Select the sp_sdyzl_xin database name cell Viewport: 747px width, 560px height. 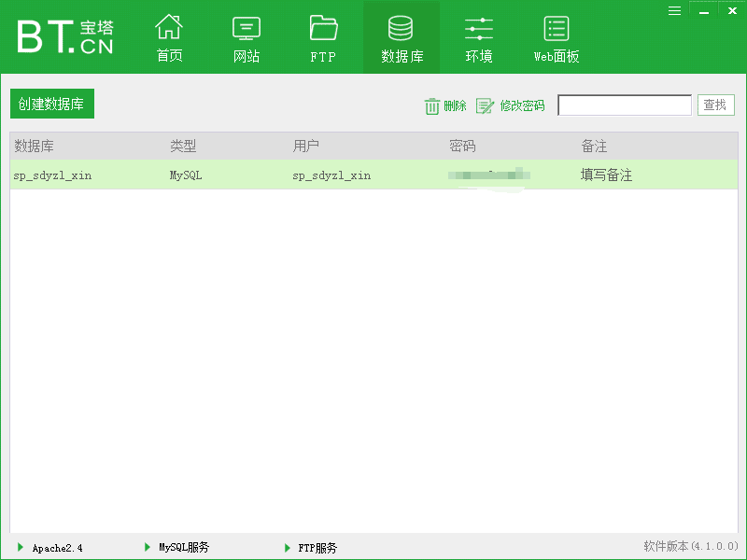pos(52,175)
